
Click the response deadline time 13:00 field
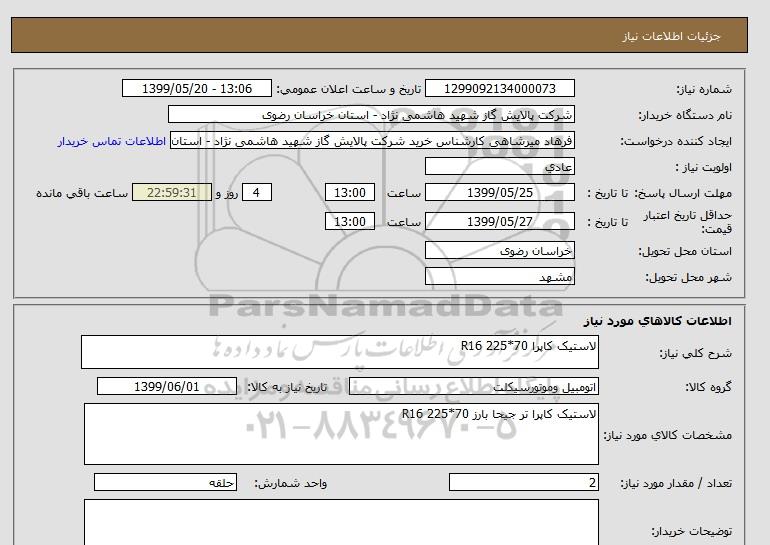[x=352, y=193]
